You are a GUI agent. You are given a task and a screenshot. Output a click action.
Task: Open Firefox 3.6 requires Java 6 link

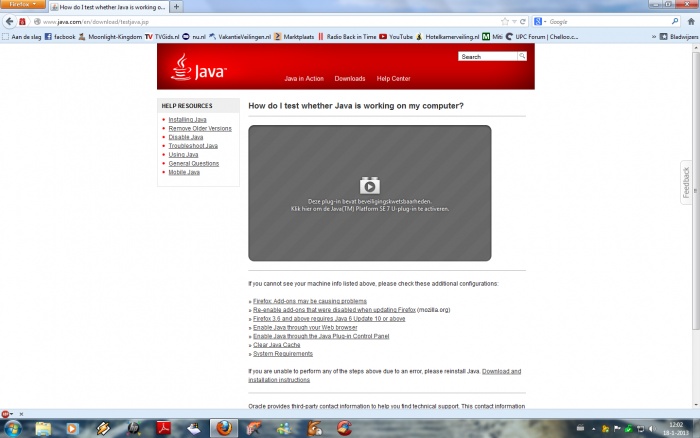[329, 318]
